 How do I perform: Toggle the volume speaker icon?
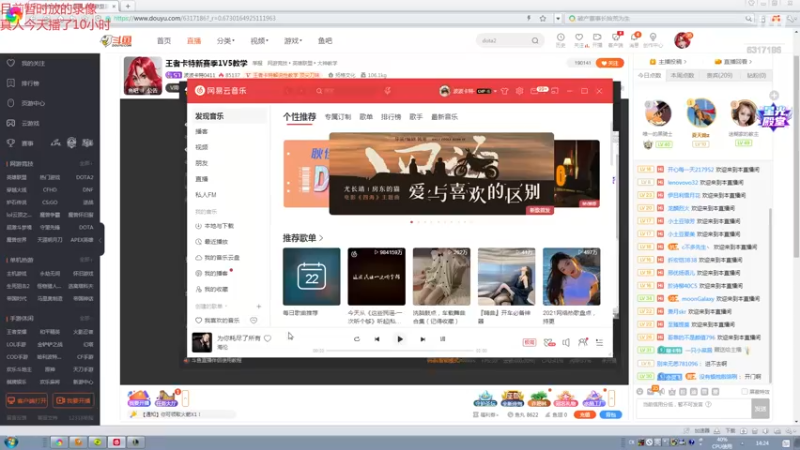point(566,342)
